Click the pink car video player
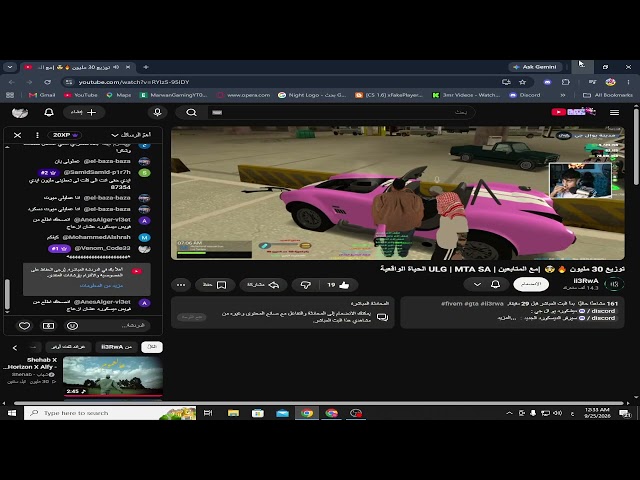 click(398, 193)
